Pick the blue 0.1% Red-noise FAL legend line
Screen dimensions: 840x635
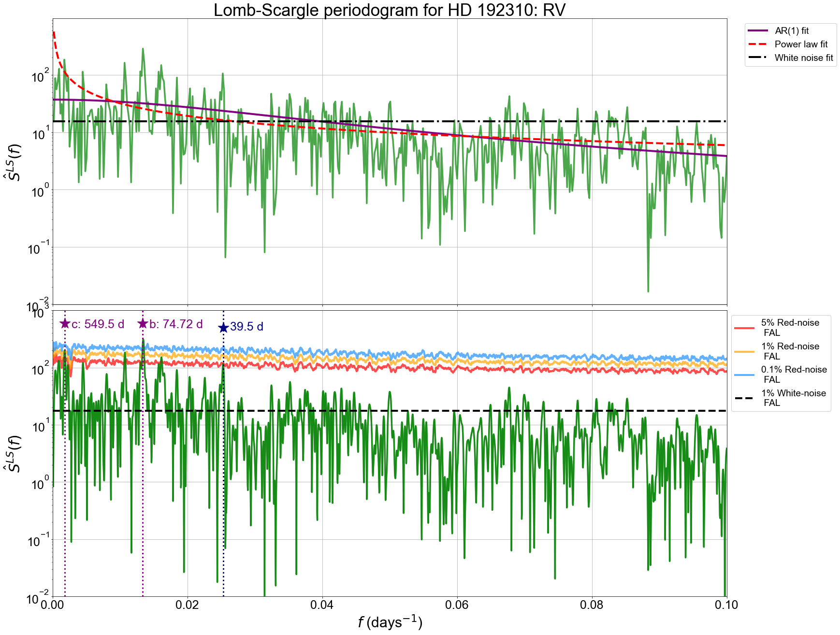(x=744, y=375)
